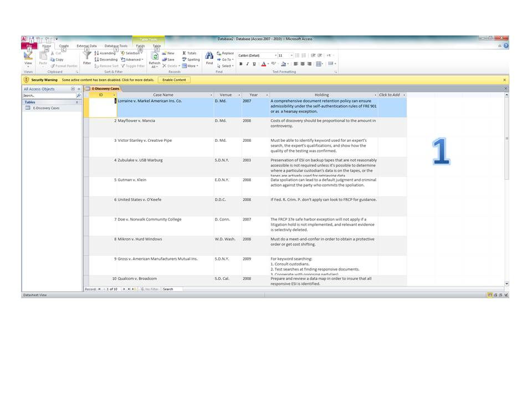Switch to Design View status bar icon
Image resolution: width=532 pixels, height=399 pixels.
coord(506,295)
